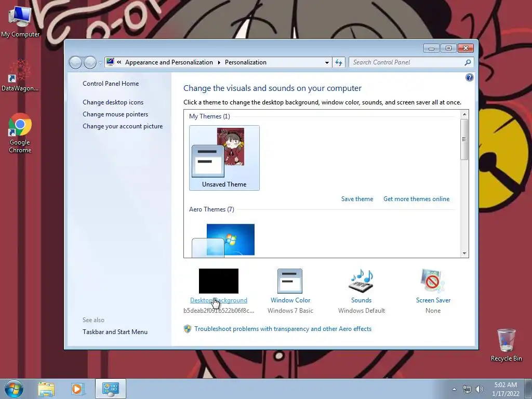The height and width of the screenshot is (399, 532).
Task: Open Taskbar and Start Menu link
Action: 115,332
